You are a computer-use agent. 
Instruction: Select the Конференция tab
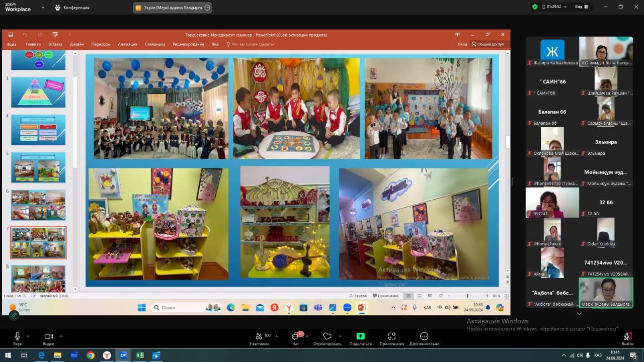(72, 8)
